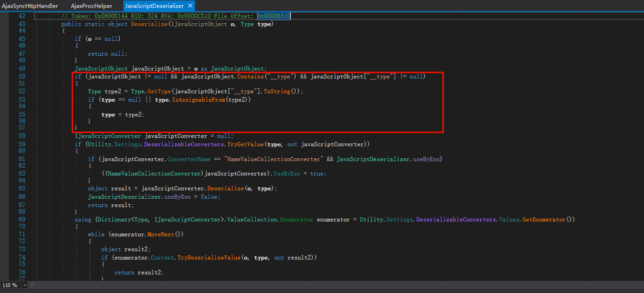Click DeserializableConverters on line 59
The image size is (644, 293).
(183, 144)
